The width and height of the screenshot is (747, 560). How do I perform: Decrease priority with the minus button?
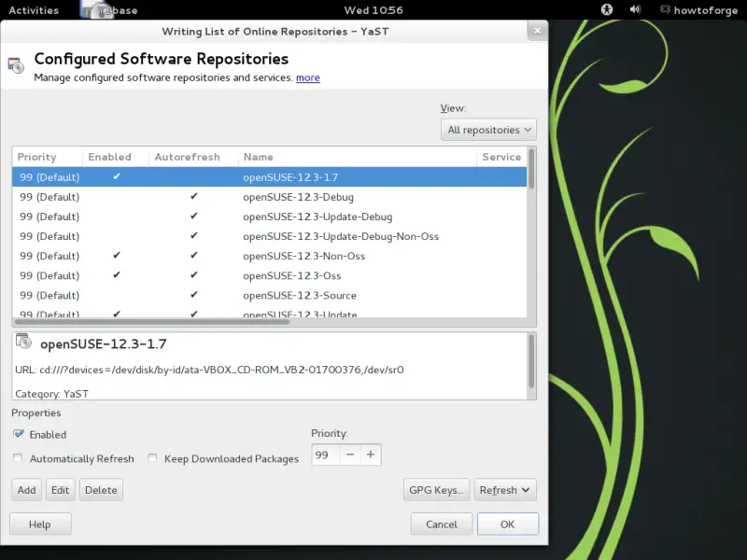(x=350, y=455)
